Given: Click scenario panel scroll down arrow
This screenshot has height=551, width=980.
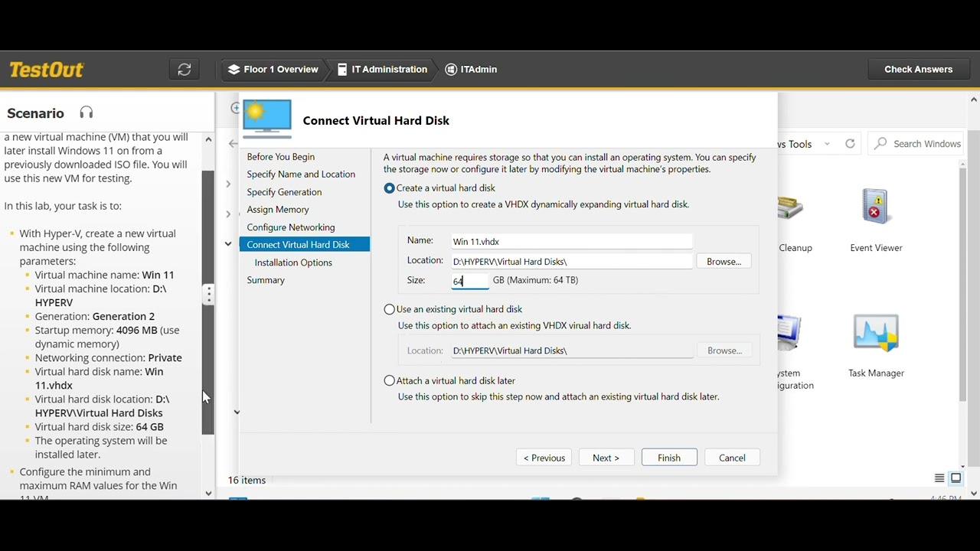Looking at the screenshot, I should (208, 494).
